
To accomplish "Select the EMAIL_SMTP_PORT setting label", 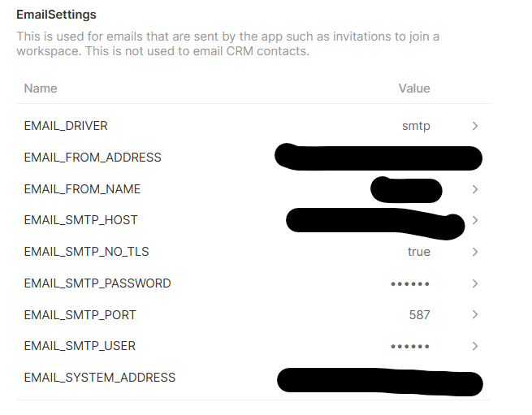I will 80,314.
